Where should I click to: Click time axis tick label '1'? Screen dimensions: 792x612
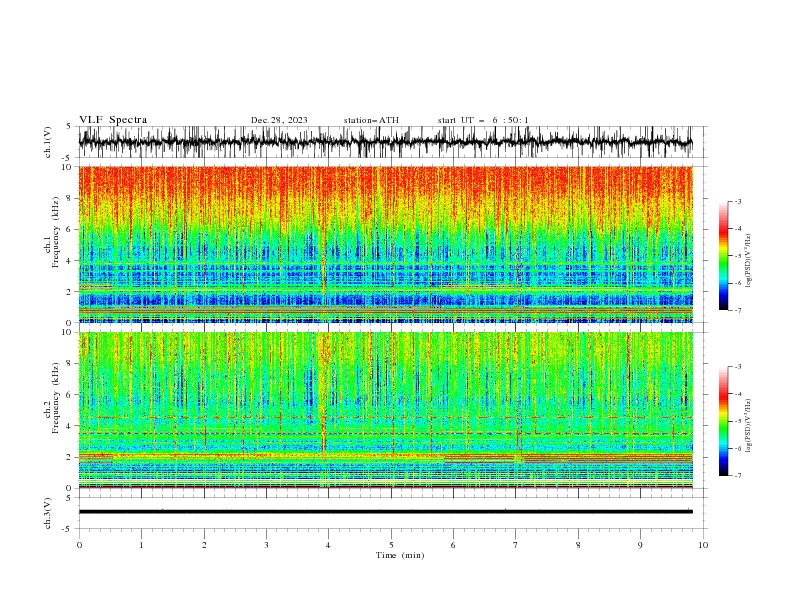tap(141, 545)
